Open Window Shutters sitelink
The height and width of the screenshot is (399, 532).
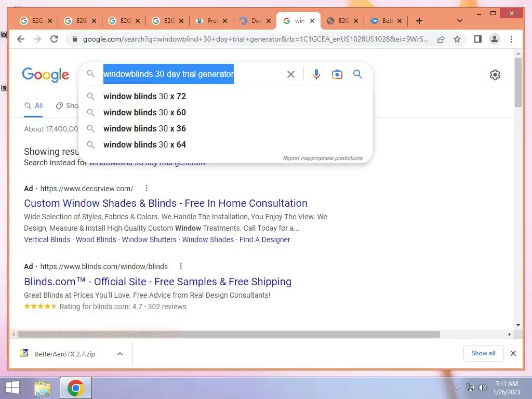pos(149,240)
